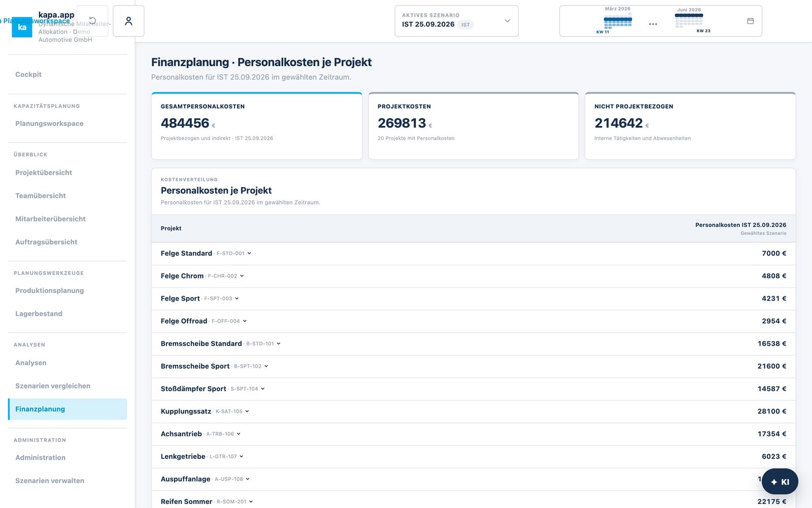Expand Bremsscheibe Standard row details

point(278,344)
